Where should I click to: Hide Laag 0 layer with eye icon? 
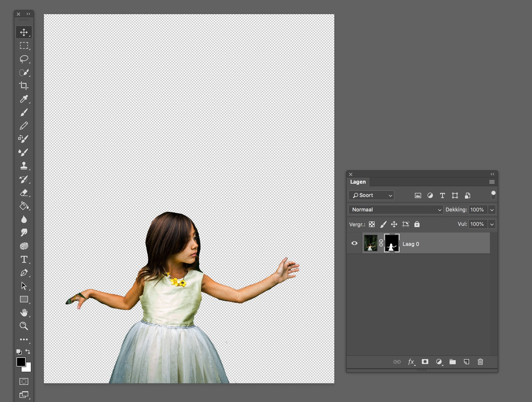tap(354, 243)
